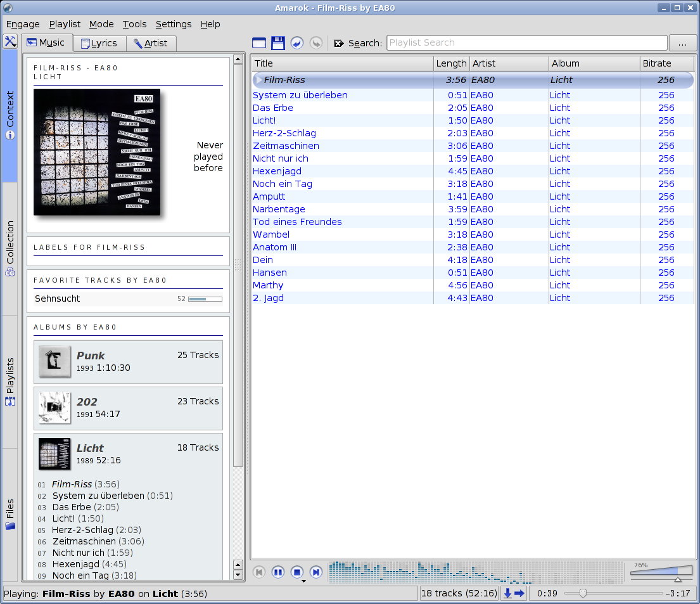Click context panel scrollbar up arrow
Screen dimensions: 700x604
click(x=238, y=59)
